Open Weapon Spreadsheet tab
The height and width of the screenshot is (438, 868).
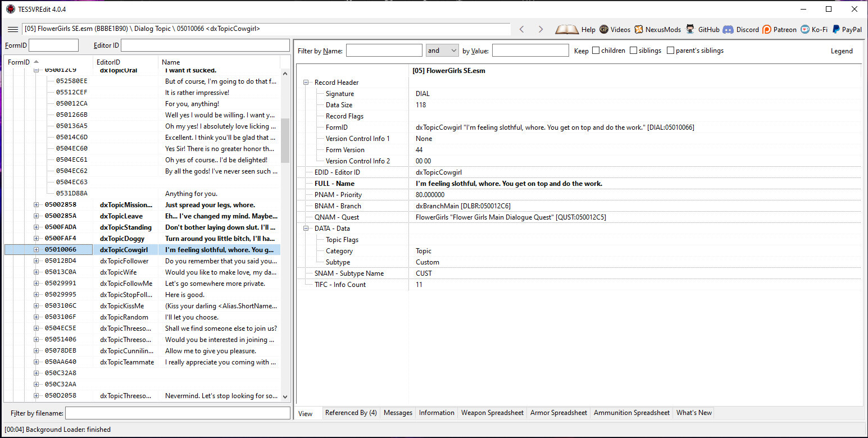coord(492,413)
